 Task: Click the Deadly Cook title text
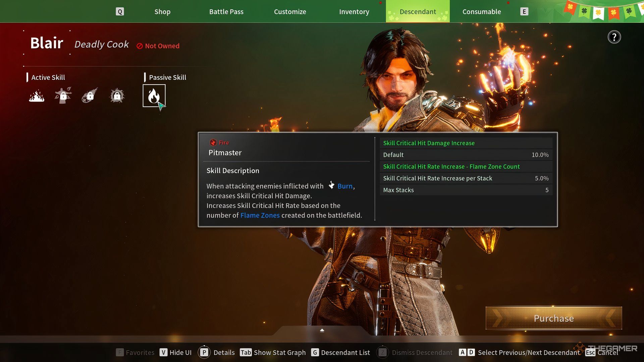(x=101, y=44)
